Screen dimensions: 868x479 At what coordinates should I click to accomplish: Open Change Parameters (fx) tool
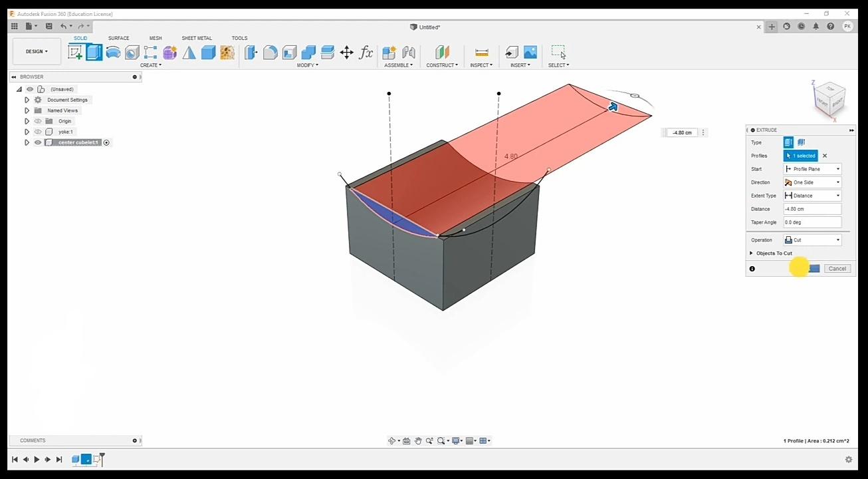point(366,53)
